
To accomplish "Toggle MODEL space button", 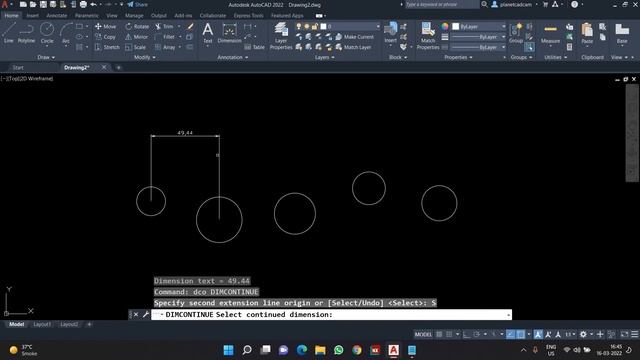I will 423,334.
